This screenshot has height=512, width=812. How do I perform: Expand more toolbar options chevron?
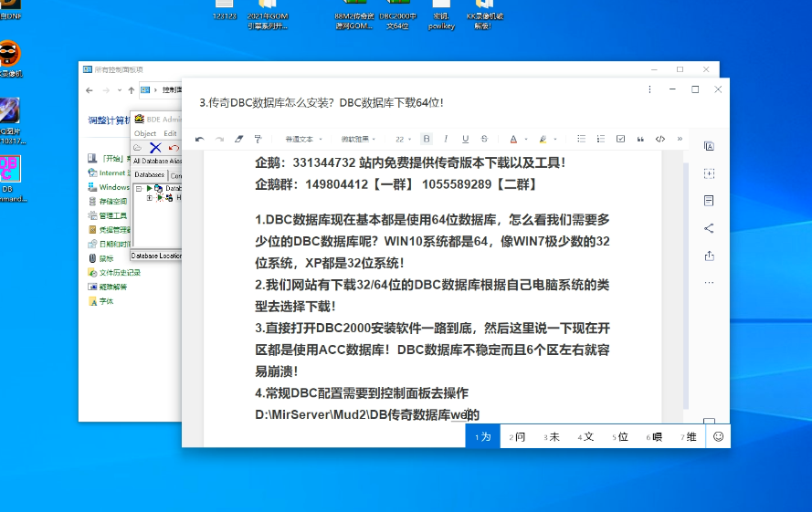click(680, 139)
